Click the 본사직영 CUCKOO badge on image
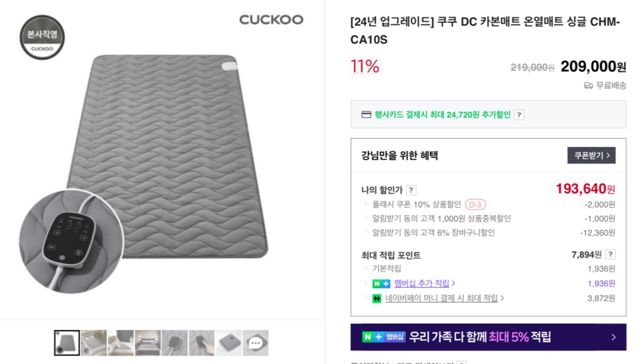The image size is (640, 364). click(42, 37)
